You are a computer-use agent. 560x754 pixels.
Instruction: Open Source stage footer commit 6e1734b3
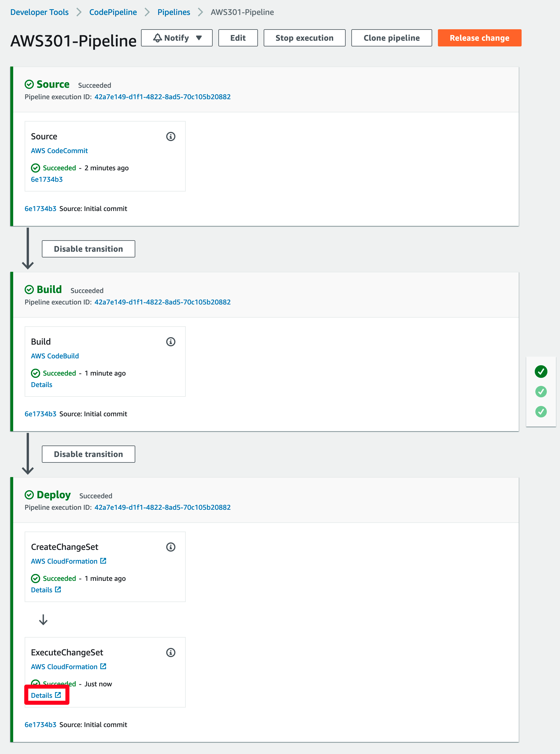pyautogui.click(x=40, y=208)
